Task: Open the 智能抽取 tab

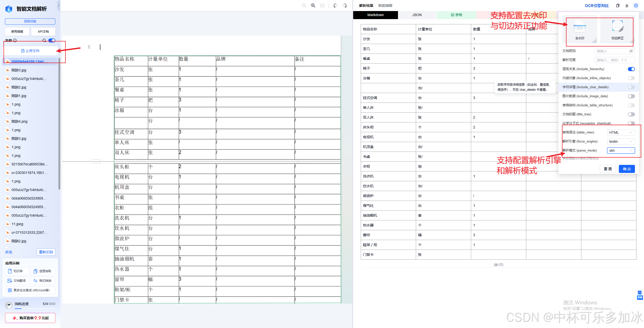Action: click(385, 6)
